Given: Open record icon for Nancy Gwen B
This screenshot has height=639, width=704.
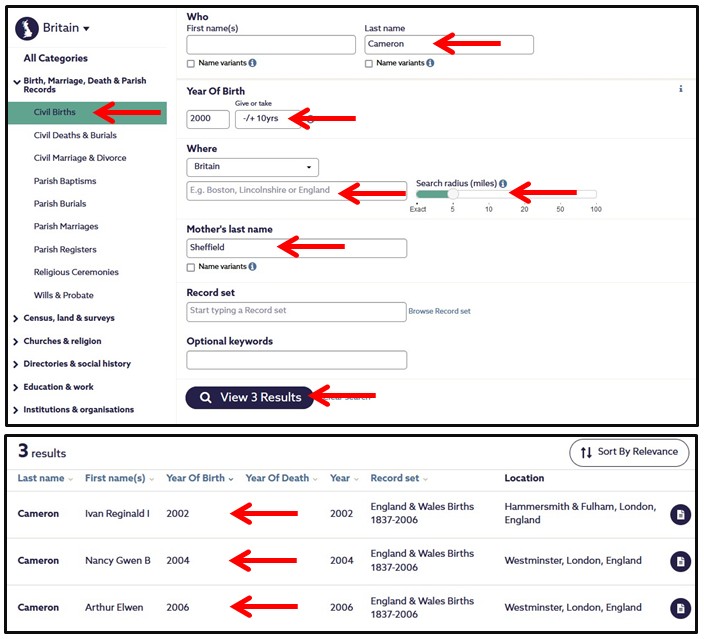Looking at the screenshot, I should click(680, 561).
